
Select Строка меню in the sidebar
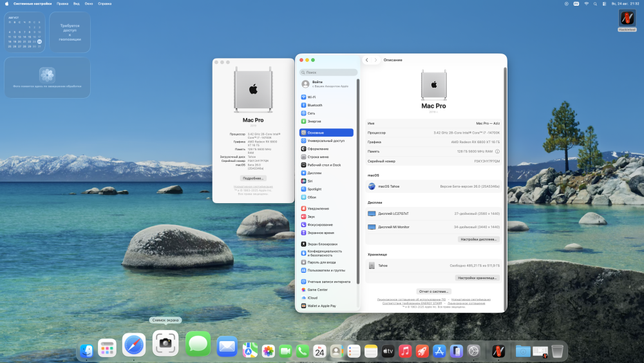pos(327,157)
